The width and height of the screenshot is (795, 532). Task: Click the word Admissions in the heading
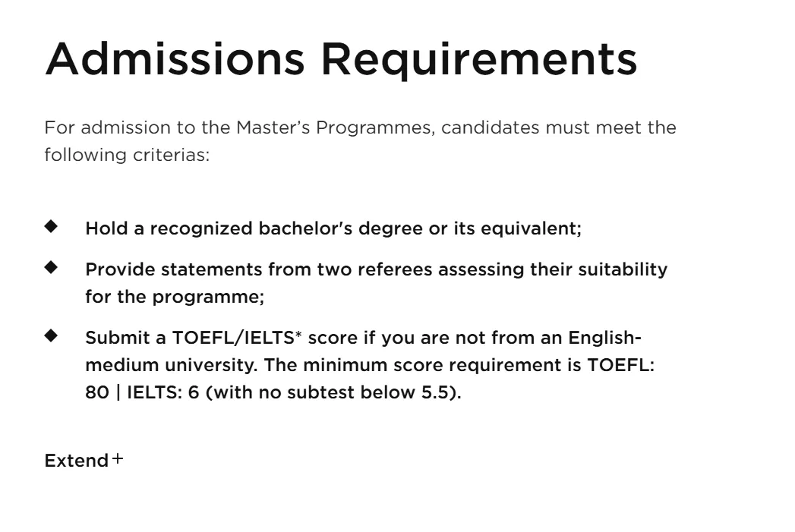click(x=175, y=58)
